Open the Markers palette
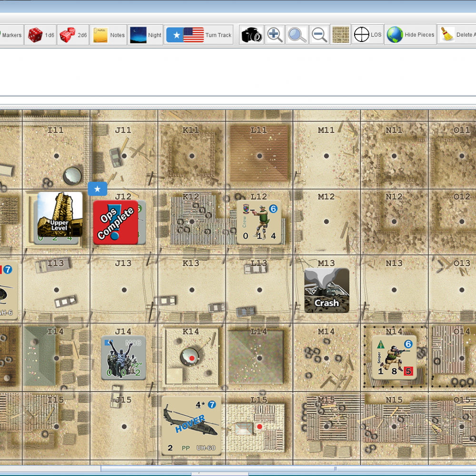This screenshot has width=476, height=476. pos(11,35)
